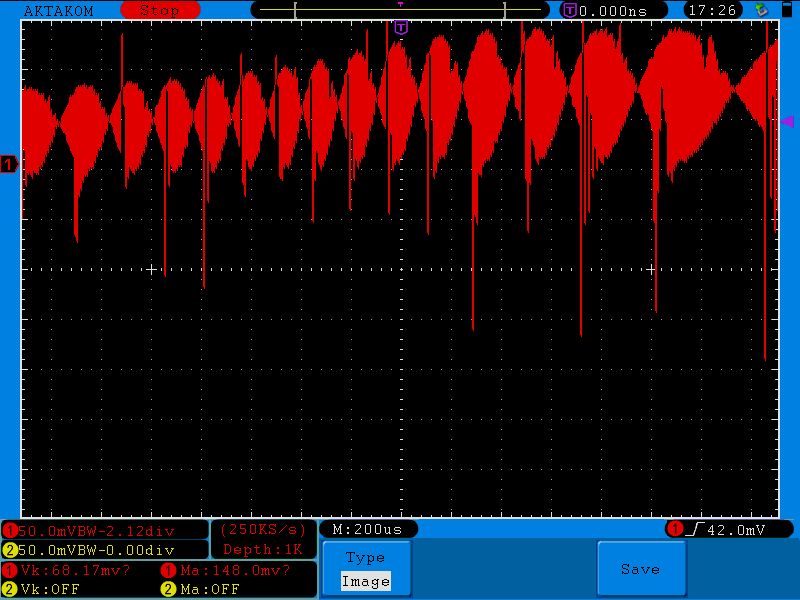Open the Type menu button
800x600 pixels.
point(365,558)
